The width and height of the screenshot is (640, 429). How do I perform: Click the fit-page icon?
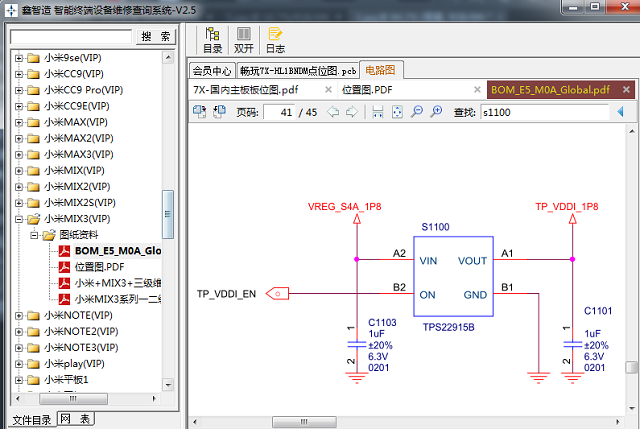point(397,111)
